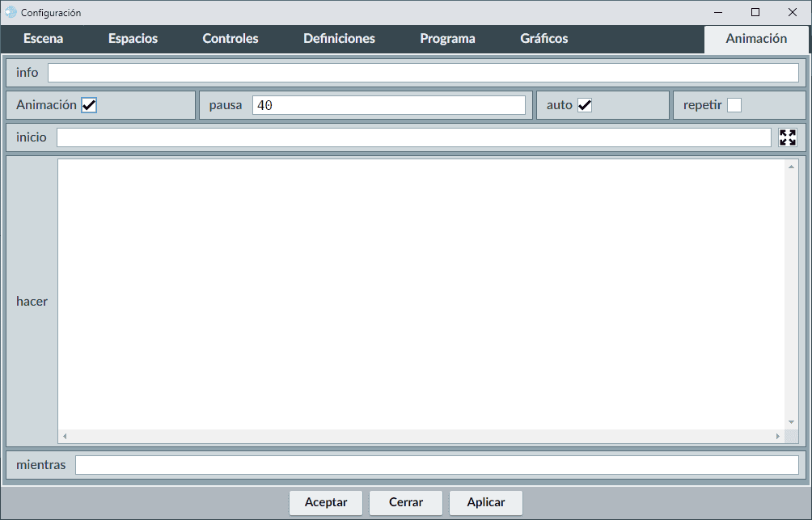
Task: Click the Configuración window app icon
Action: click(11, 12)
